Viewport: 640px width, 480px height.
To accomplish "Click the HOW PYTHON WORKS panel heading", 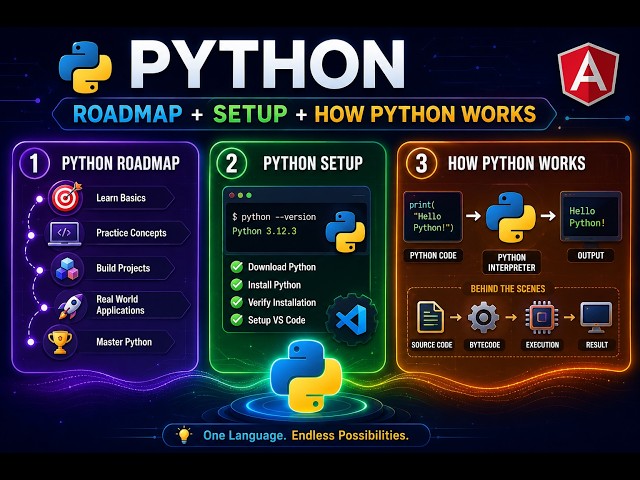I will 517,163.
